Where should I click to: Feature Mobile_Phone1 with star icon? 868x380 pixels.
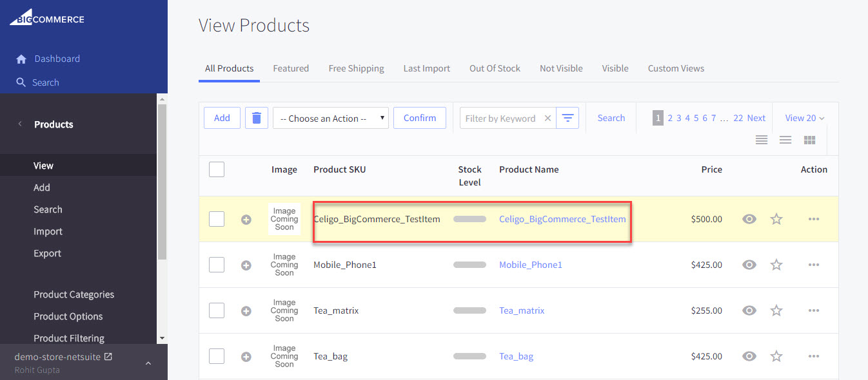(776, 265)
